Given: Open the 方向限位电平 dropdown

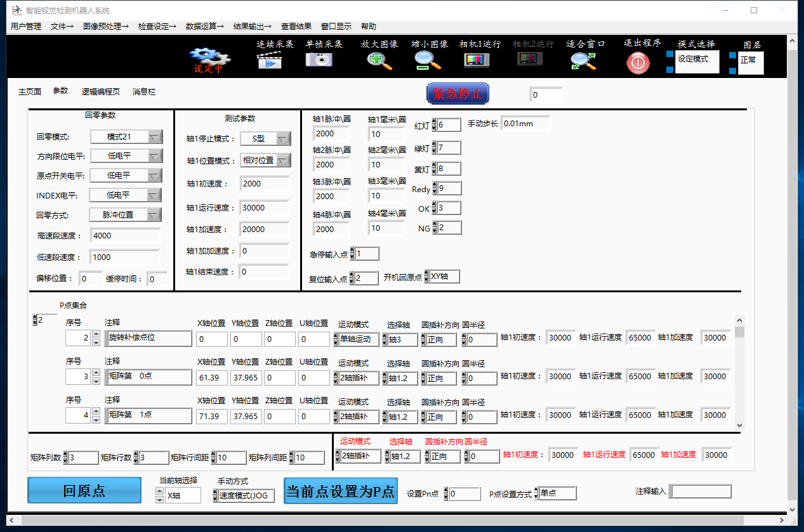Looking at the screenshot, I should [x=126, y=155].
